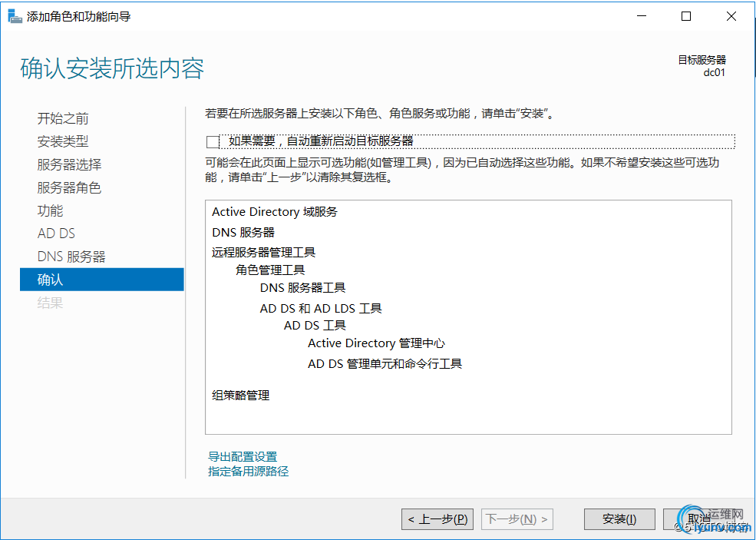Select 角色管理工具 list entry
Screen dimensions: 756x540
pyautogui.click(x=270, y=270)
